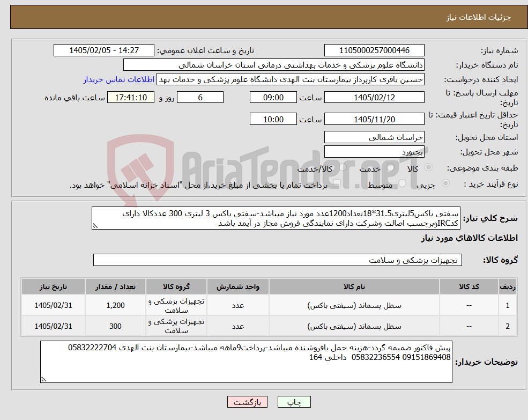Image resolution: width=528 pixels, height=420 pixels.
Task: Click unit cell عدد in row 2
Action: tap(238, 326)
